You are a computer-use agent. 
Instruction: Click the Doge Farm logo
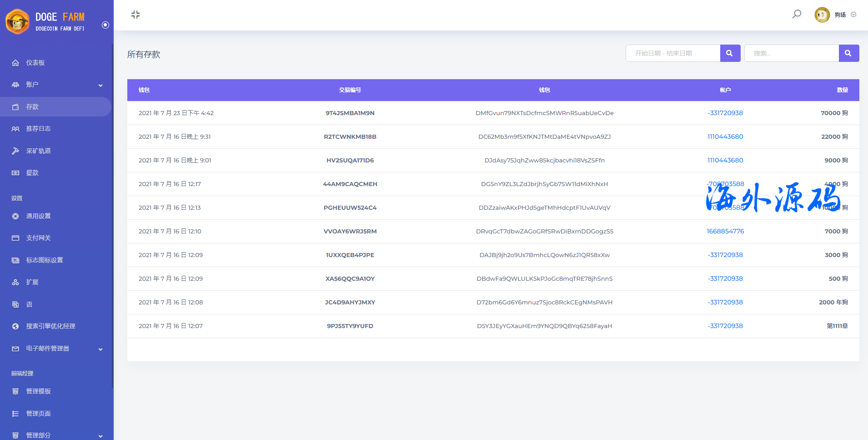coord(45,21)
